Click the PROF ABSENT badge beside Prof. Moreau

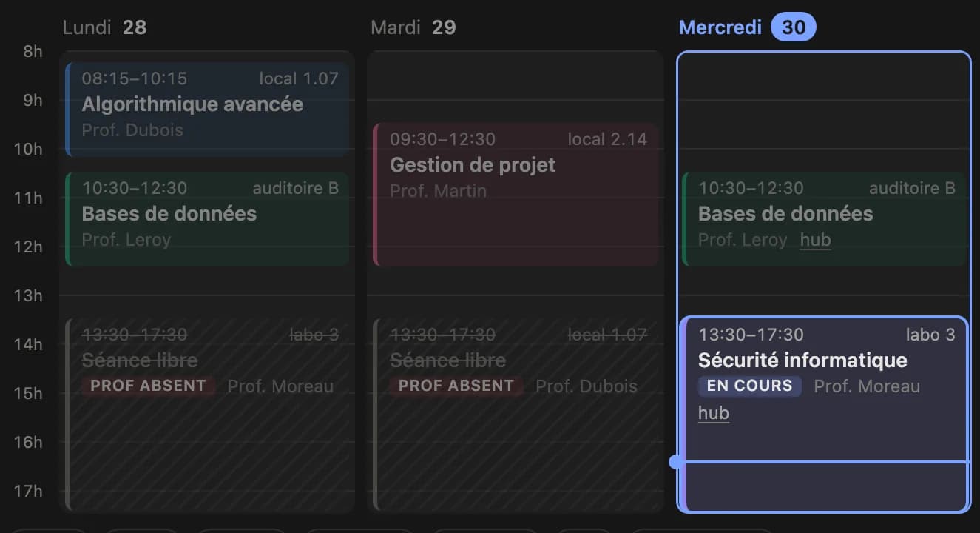pyautogui.click(x=148, y=386)
